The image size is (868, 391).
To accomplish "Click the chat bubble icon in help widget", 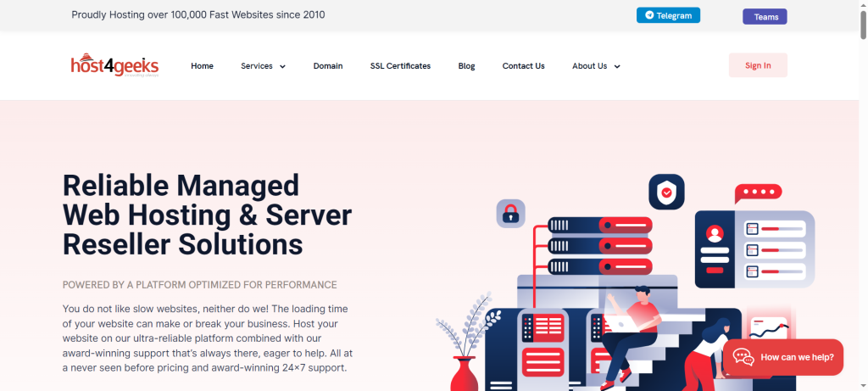I will coord(743,357).
